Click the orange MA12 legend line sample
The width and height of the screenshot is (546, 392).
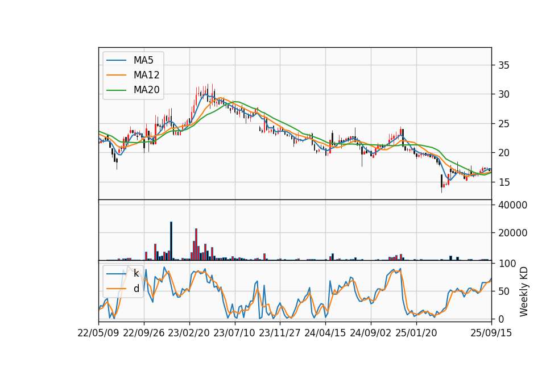pyautogui.click(x=116, y=75)
